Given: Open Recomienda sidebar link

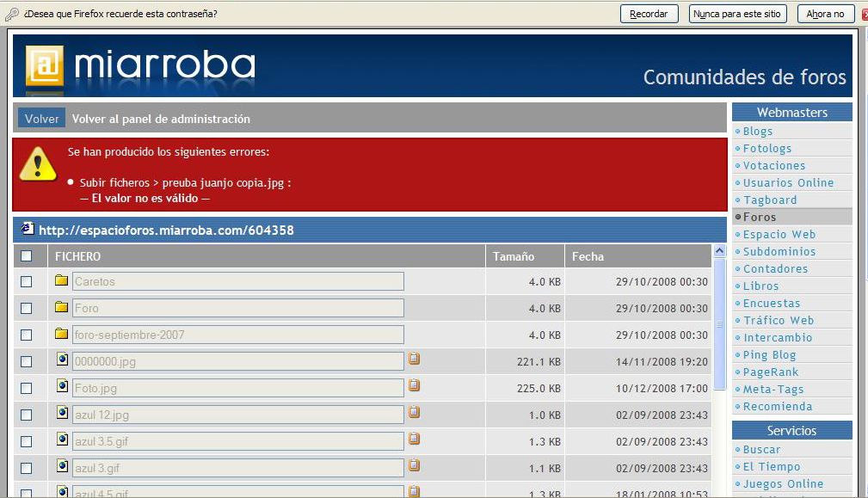Looking at the screenshot, I should [x=778, y=406].
